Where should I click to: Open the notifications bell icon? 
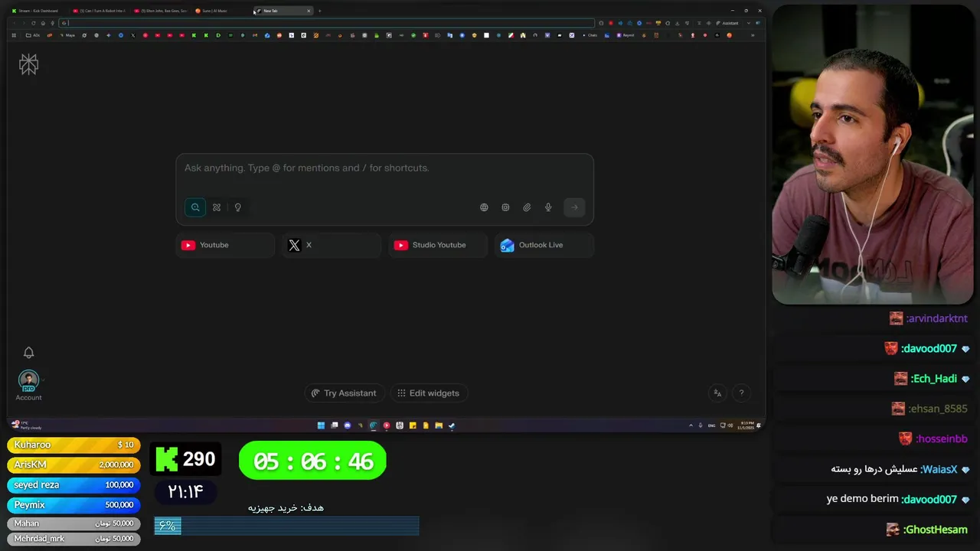point(28,353)
